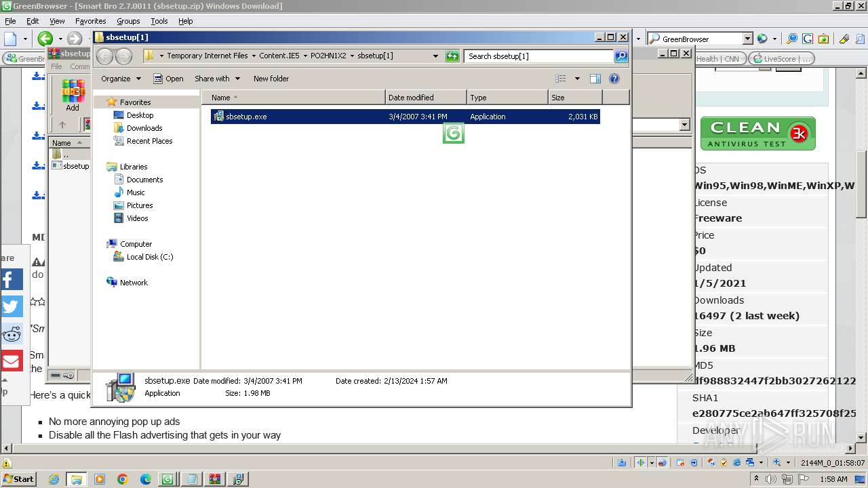Image resolution: width=868 pixels, height=488 pixels.
Task: Open GreenBrowser File menu
Action: pos(10,21)
